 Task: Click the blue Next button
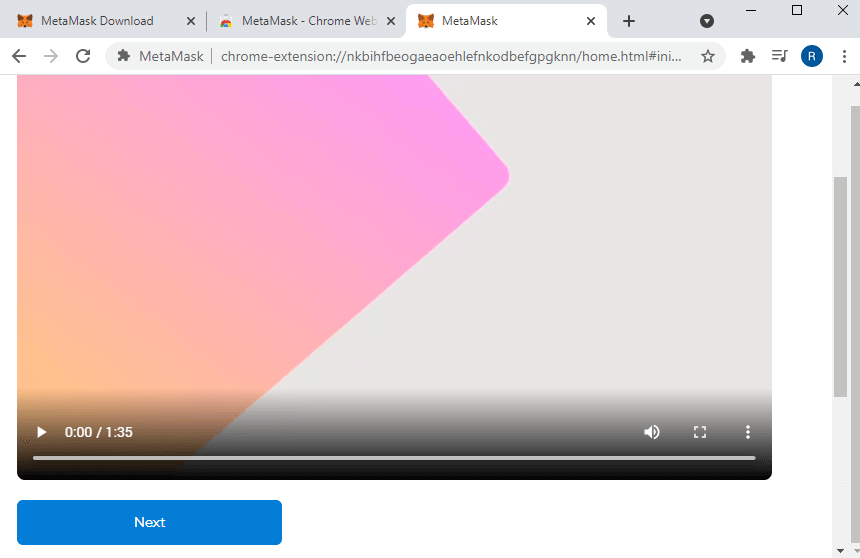[149, 522]
